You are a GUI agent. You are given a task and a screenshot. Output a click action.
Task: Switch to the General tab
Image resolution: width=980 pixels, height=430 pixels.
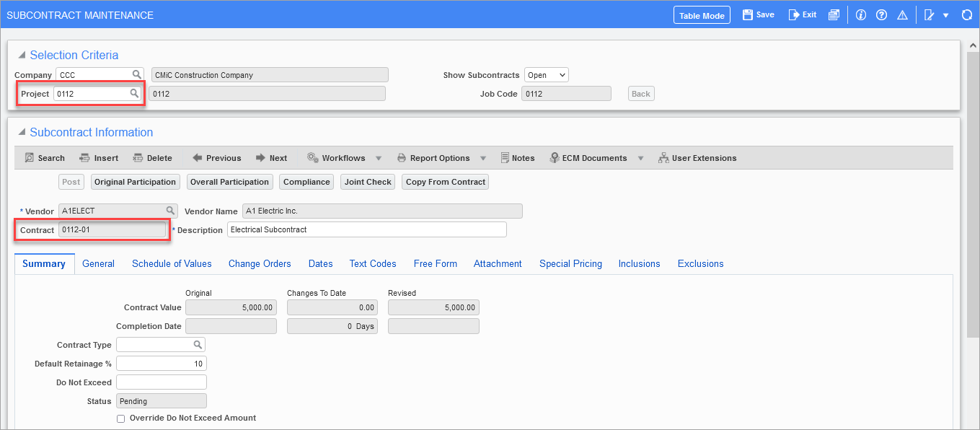pos(98,263)
